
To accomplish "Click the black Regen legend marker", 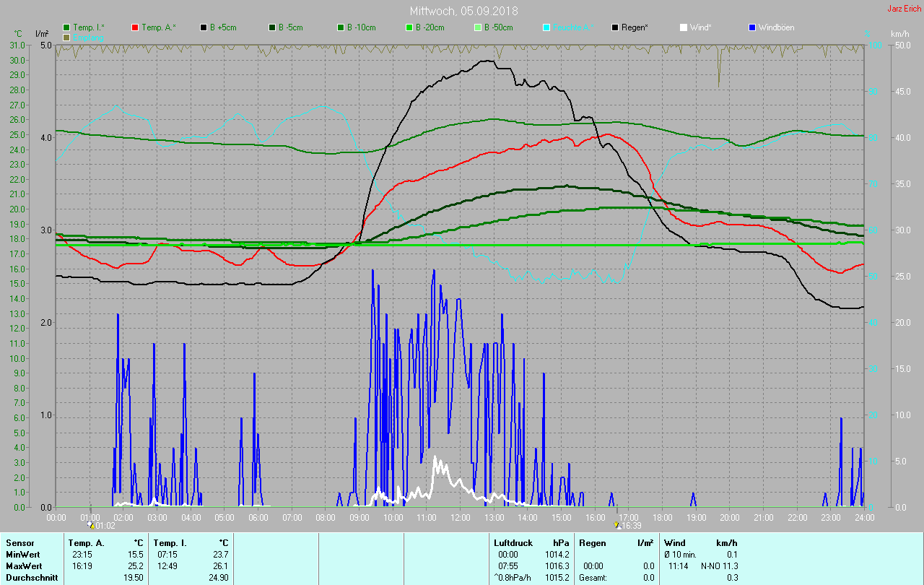I will [x=615, y=27].
